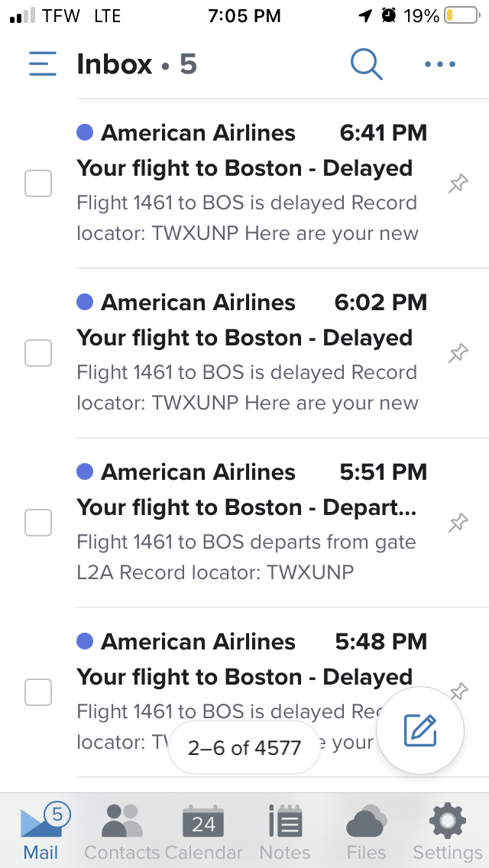Viewport: 489px width, 868px height.
Task: Open the 6:41 PM Boston delayed email
Action: [251, 183]
